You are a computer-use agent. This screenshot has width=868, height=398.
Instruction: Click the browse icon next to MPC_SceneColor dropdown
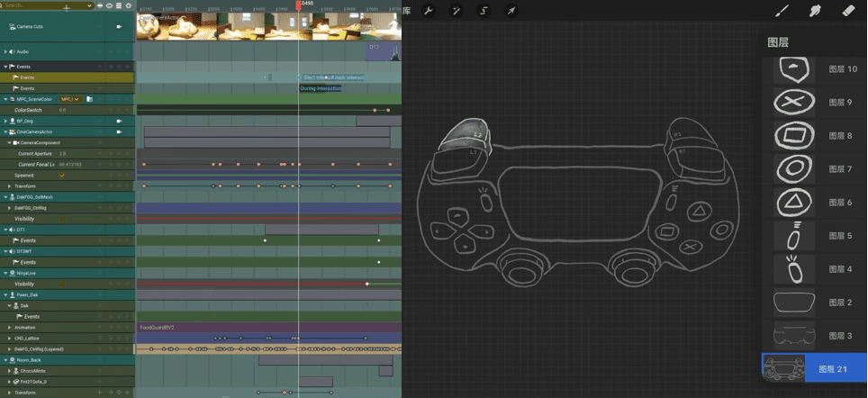tap(89, 99)
